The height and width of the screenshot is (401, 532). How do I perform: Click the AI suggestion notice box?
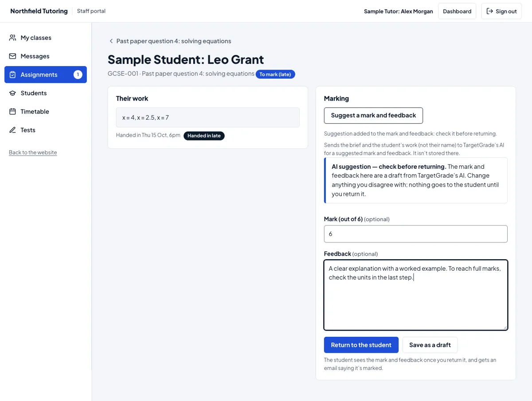click(416, 180)
